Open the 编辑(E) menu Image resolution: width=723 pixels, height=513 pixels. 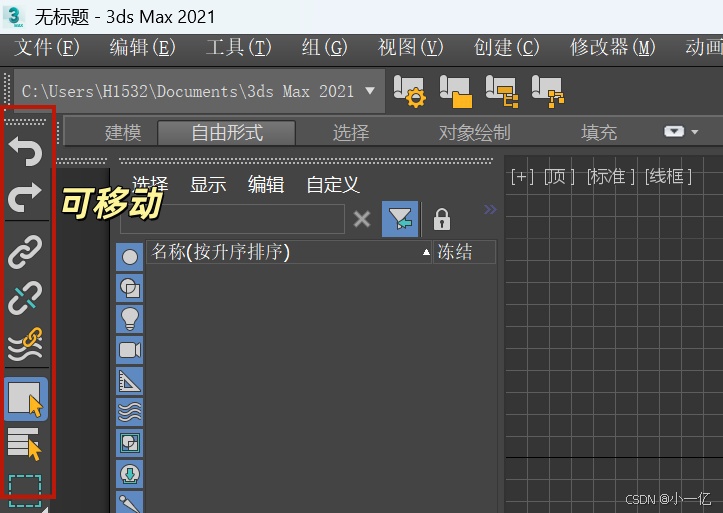point(142,47)
